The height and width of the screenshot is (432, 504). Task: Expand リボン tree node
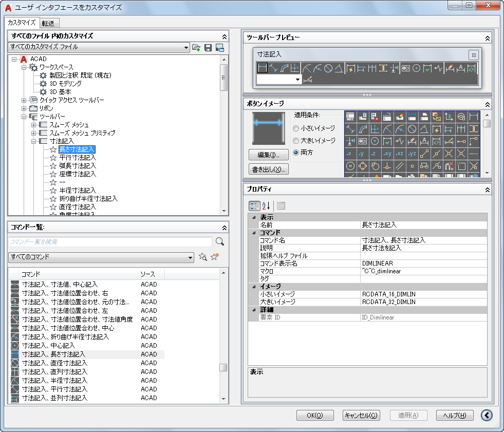[x=24, y=109]
